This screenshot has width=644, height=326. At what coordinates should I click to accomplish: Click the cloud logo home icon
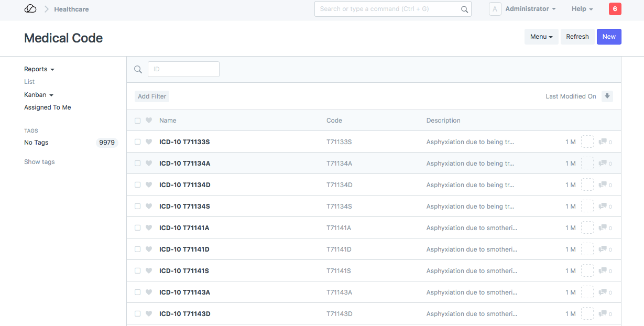point(30,9)
